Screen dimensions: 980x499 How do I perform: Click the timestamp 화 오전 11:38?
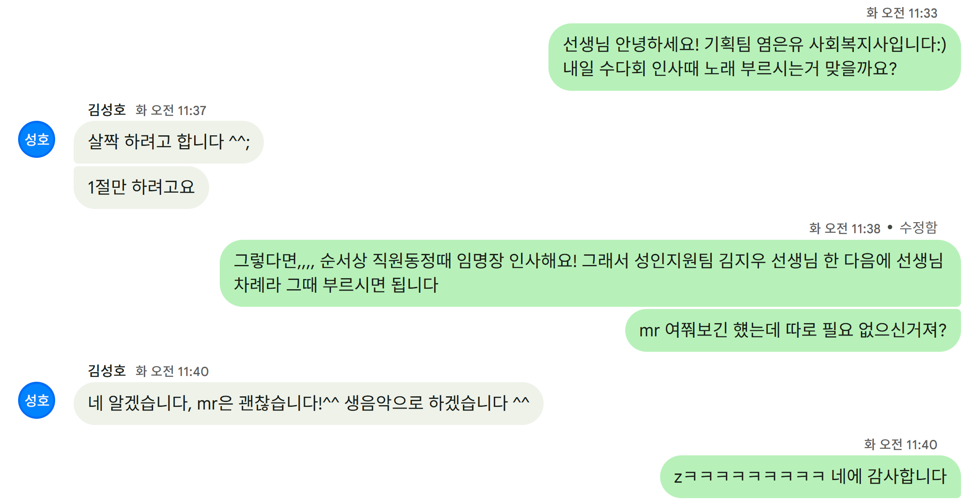tap(845, 228)
